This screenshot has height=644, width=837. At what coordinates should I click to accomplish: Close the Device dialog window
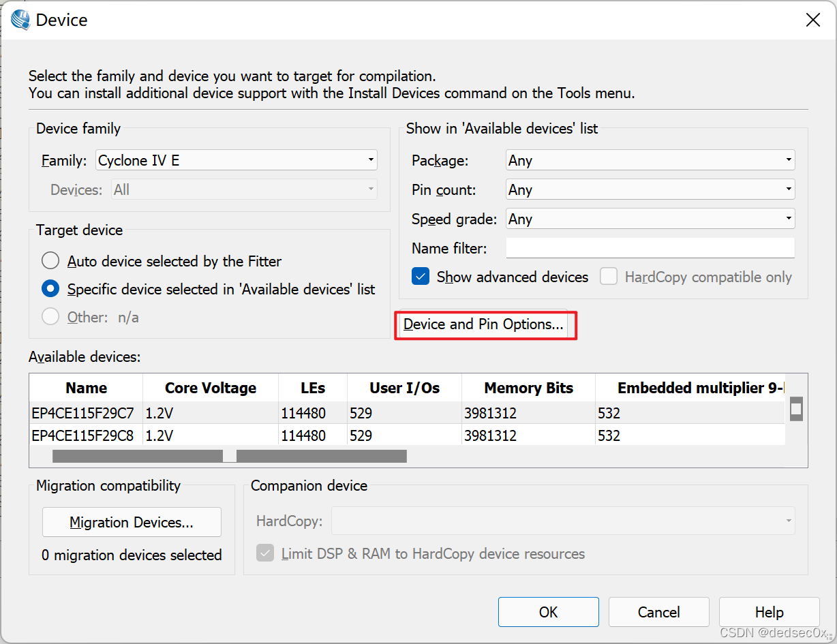[x=812, y=20]
